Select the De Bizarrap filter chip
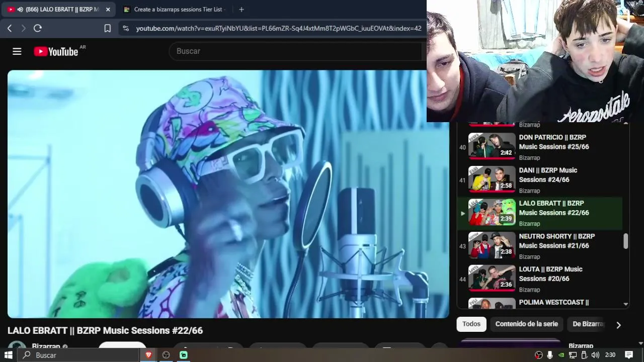The image size is (644, 362). [x=588, y=324]
